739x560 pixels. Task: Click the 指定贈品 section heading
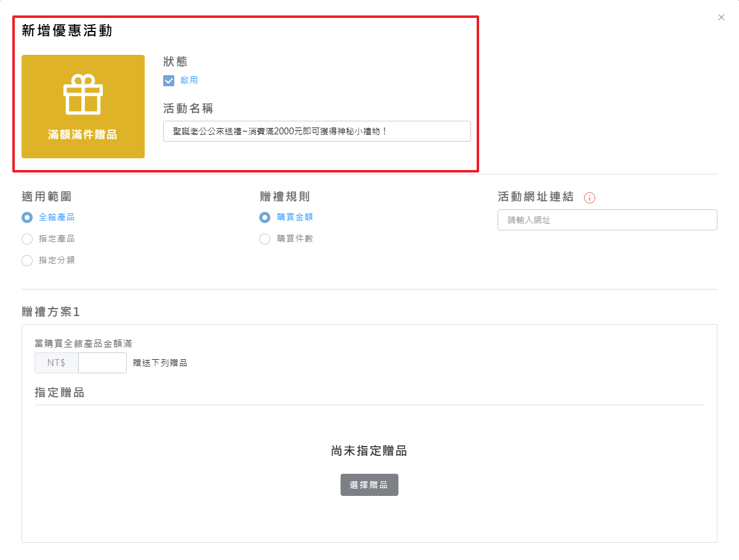click(x=60, y=392)
